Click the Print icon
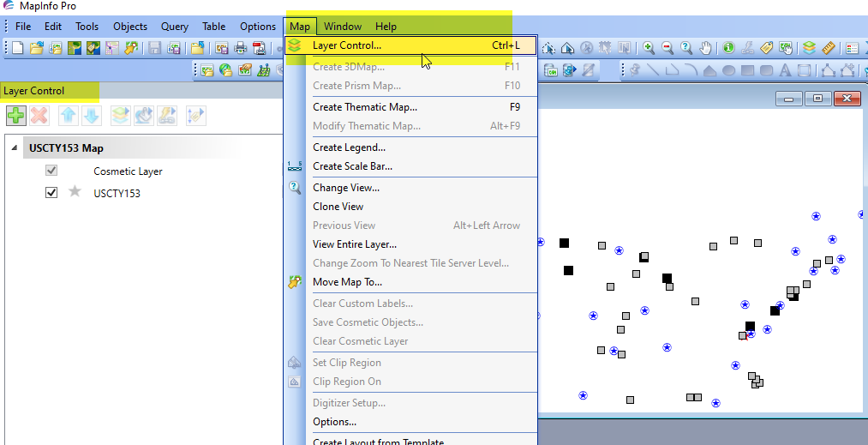The image size is (868, 445). (240, 48)
